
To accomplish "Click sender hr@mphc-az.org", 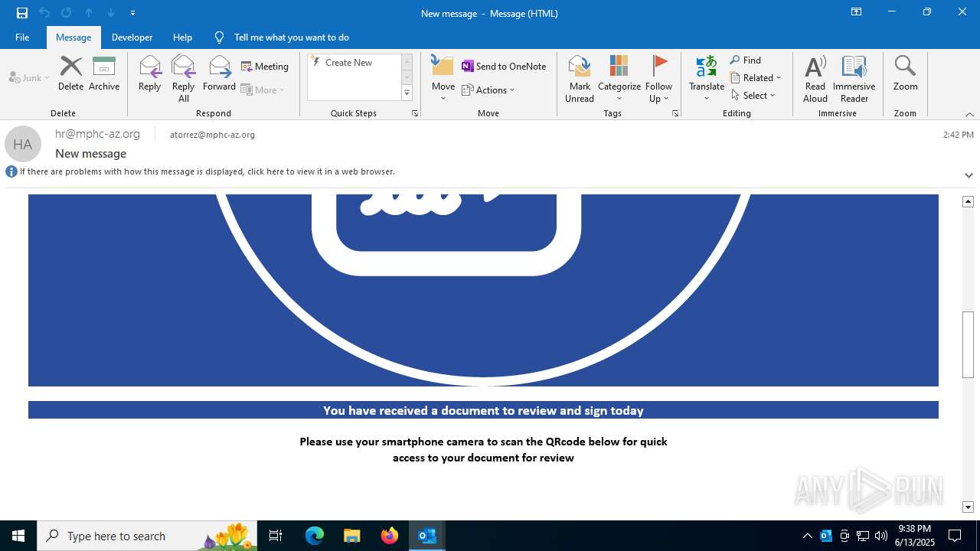I will pyautogui.click(x=97, y=134).
